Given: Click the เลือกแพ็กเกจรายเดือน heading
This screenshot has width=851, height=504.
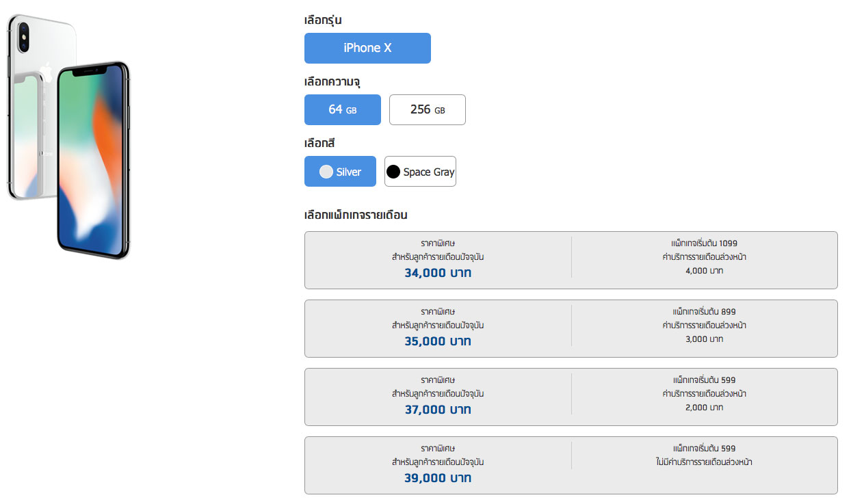Looking at the screenshot, I should 356,215.
